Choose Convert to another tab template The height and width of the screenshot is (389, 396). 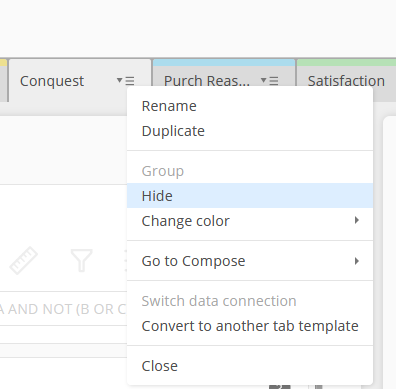tap(250, 326)
